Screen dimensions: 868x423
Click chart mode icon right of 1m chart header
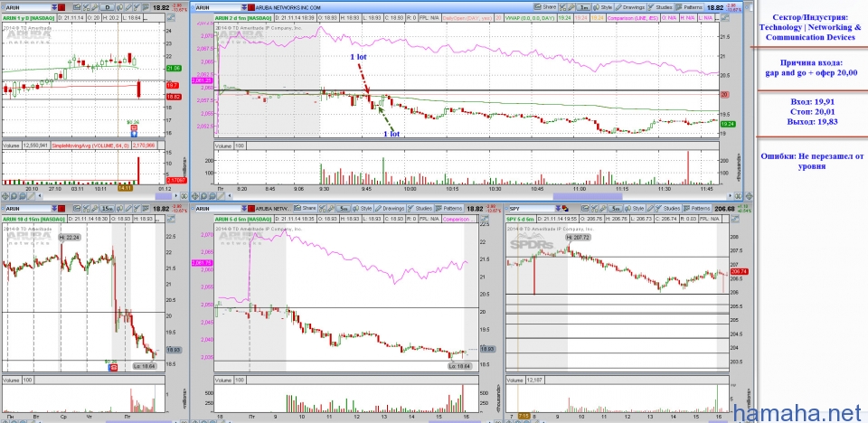point(725,18)
